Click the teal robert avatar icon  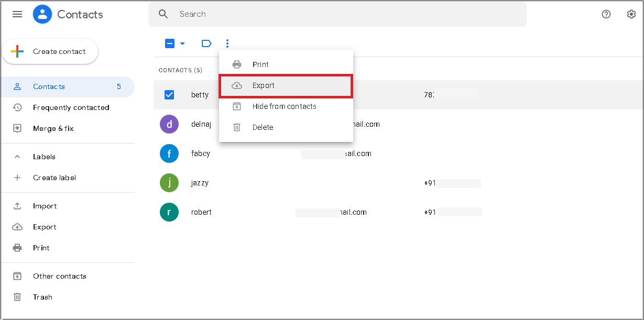click(169, 212)
